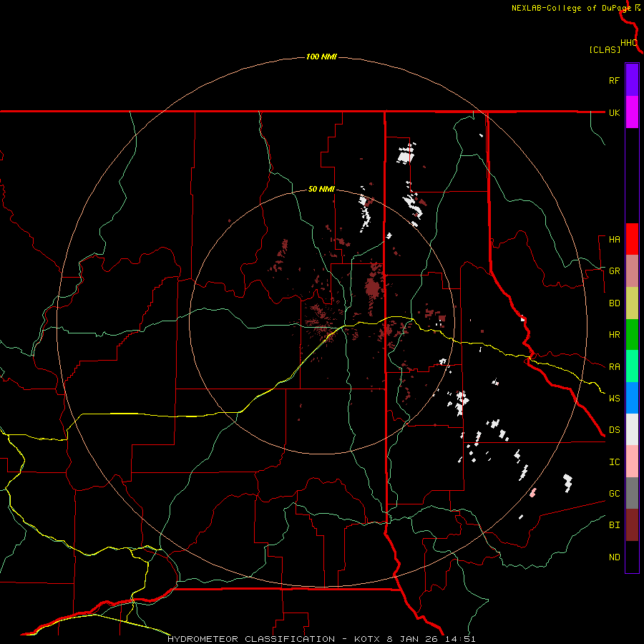
Task: Click the red HA legend swatch
Action: coord(632,239)
